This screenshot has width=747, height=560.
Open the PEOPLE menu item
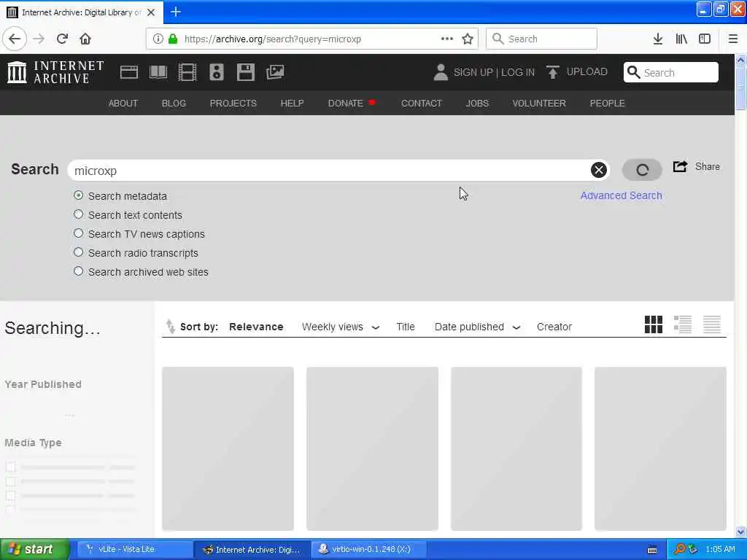[607, 104]
